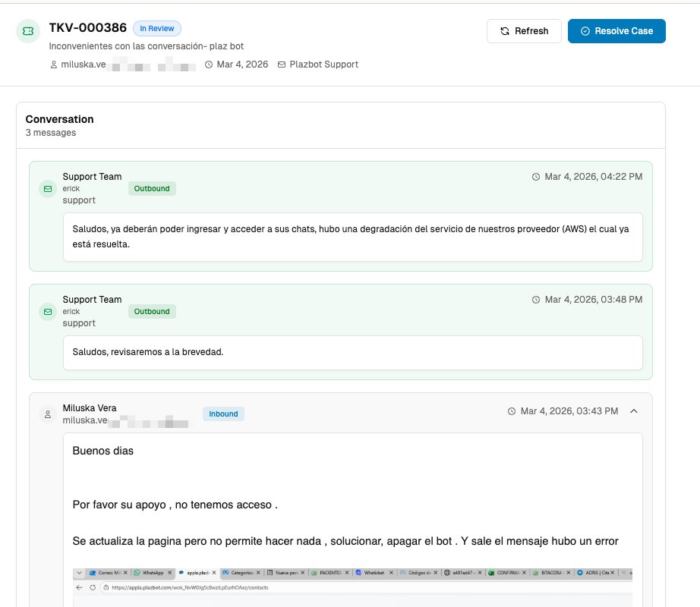The width and height of the screenshot is (700, 607).
Task: Open the attached browser screenshot in Miluska's message
Action: click(x=352, y=587)
